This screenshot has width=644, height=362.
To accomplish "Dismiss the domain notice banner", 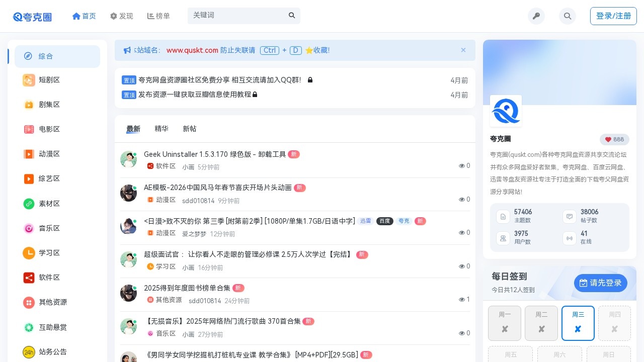I will point(463,50).
